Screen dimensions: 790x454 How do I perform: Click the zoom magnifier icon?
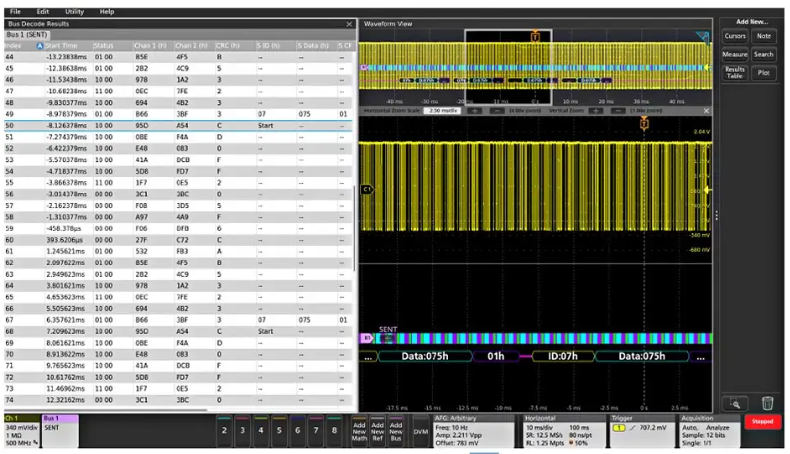coord(735,404)
